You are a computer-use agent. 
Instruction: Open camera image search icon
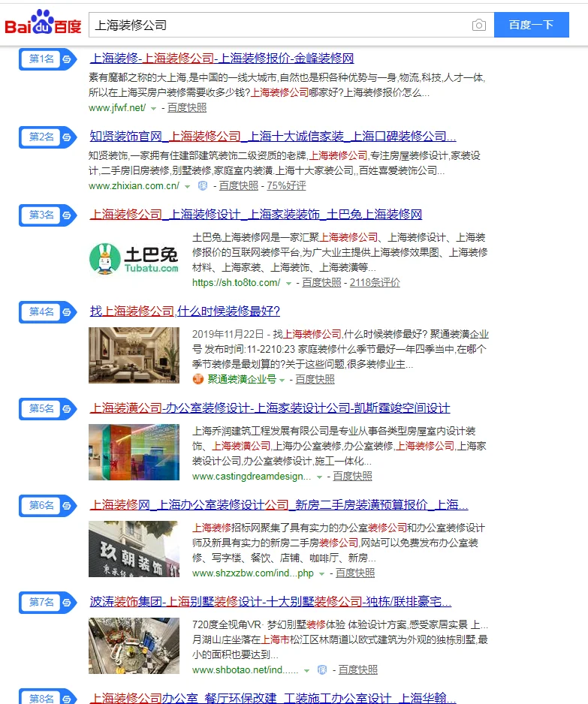(x=479, y=26)
